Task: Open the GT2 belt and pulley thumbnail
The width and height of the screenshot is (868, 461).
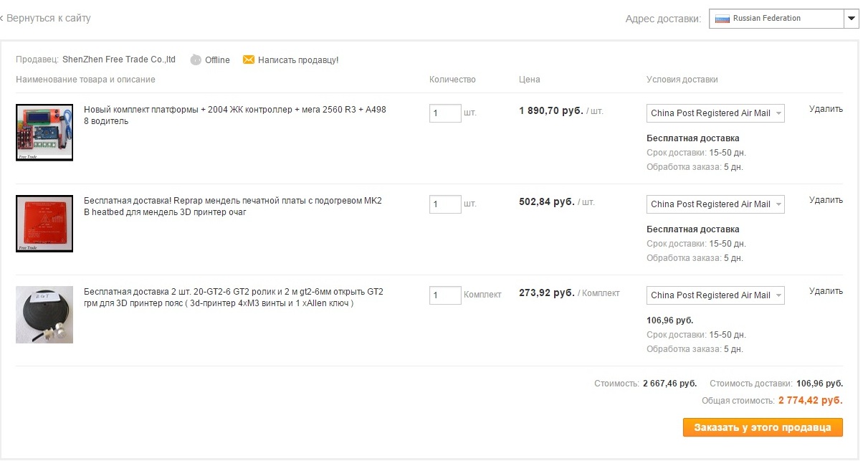Action: click(44, 314)
